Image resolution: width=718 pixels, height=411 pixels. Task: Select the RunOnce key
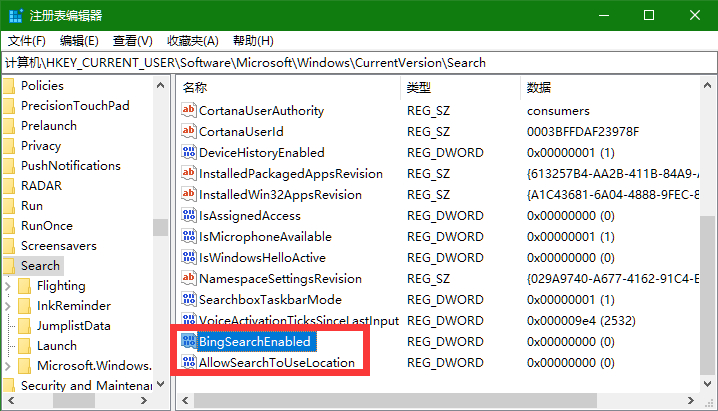(x=47, y=226)
